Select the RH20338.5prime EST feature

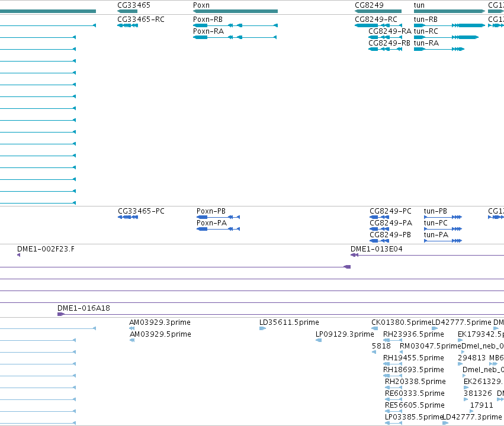point(393,388)
